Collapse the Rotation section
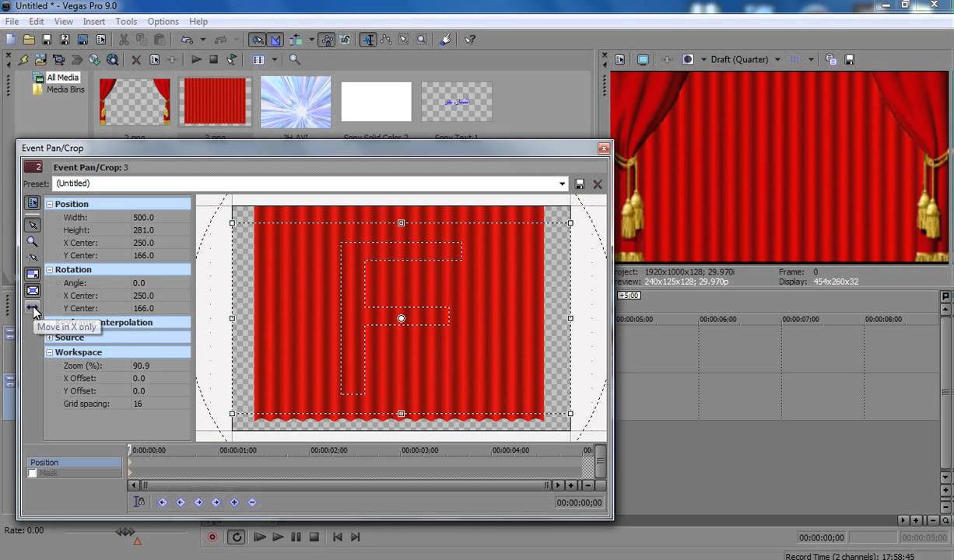 click(x=49, y=269)
